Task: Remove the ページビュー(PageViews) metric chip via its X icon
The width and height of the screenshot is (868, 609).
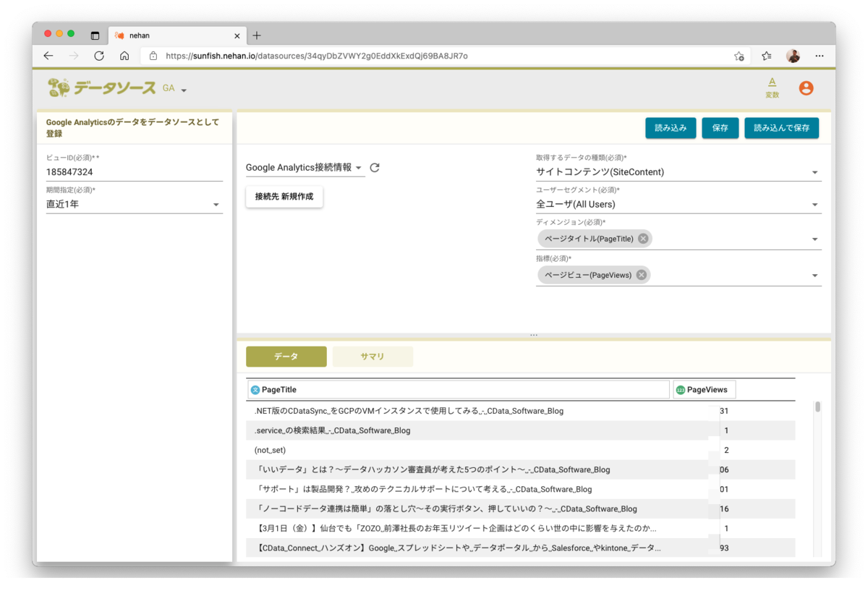Action: (640, 274)
